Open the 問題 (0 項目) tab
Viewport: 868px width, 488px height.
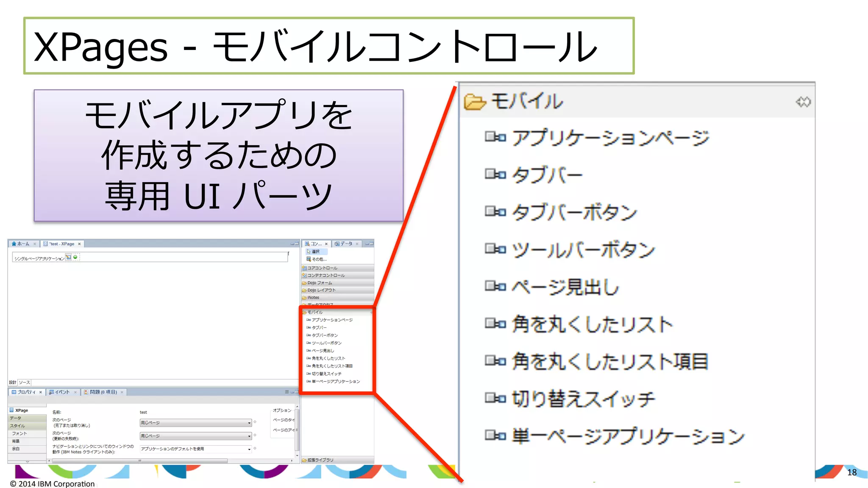tap(103, 392)
